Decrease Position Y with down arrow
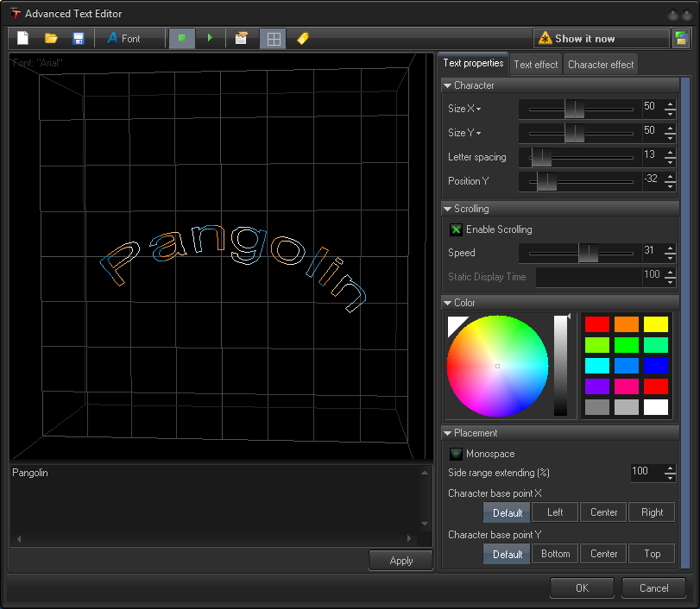This screenshot has width=700, height=609. (670, 186)
